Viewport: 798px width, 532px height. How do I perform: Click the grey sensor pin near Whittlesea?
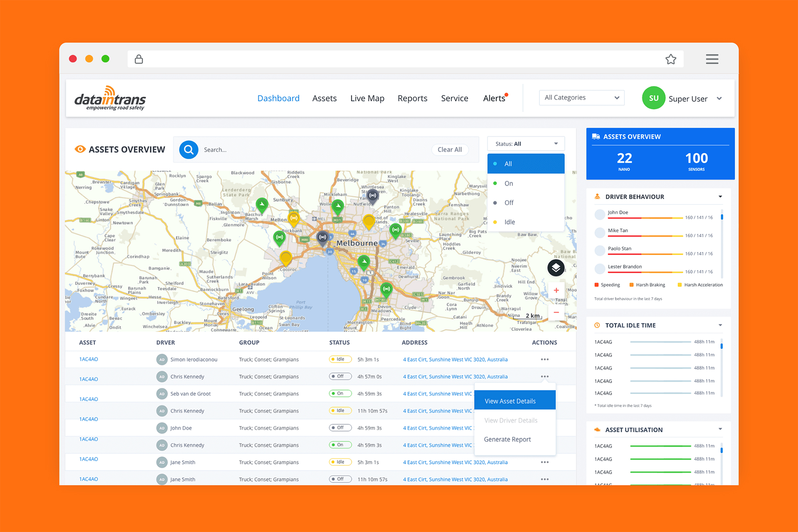click(373, 196)
